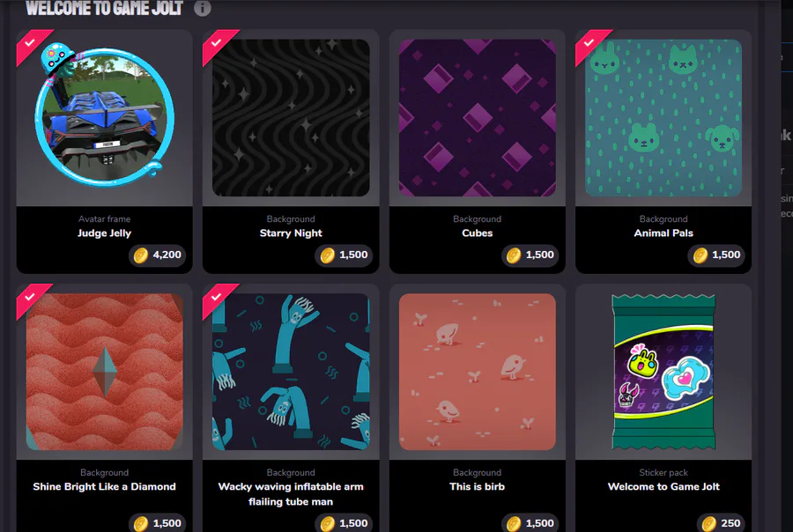Click the coin icon on Starry Night price
This screenshot has height=532, width=793.
click(328, 255)
